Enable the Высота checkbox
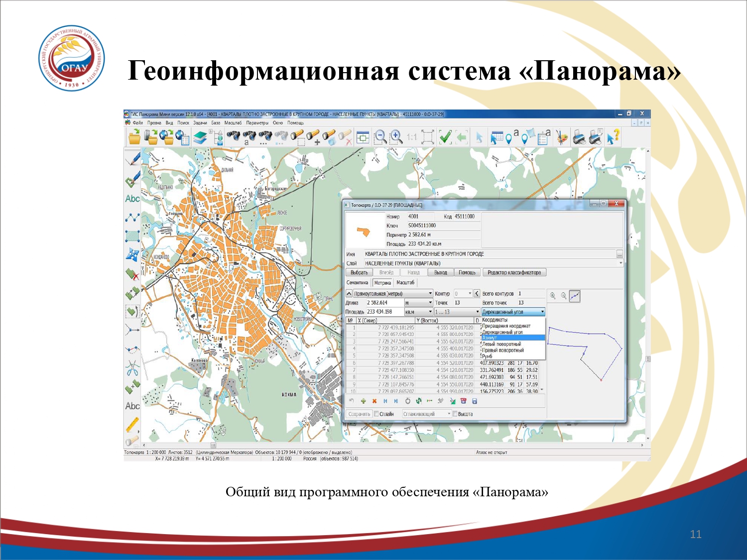Image resolution: width=747 pixels, height=560 pixels. 455,414
